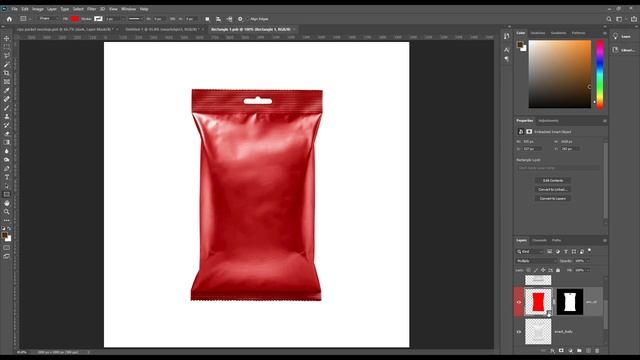Click delete layer trash icon
This screenshot has height=360, width=640.
tap(597, 351)
